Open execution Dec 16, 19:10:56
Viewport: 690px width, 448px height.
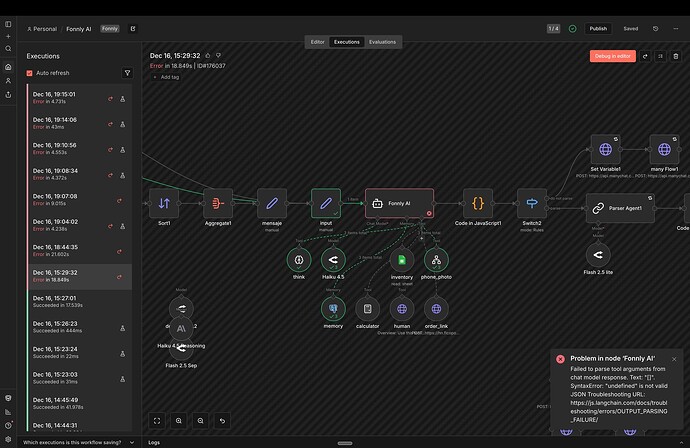pyautogui.click(x=80, y=148)
